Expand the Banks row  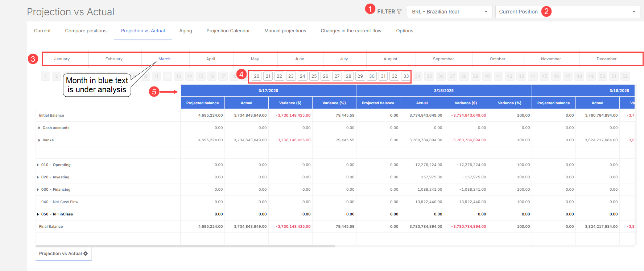pyautogui.click(x=39, y=140)
